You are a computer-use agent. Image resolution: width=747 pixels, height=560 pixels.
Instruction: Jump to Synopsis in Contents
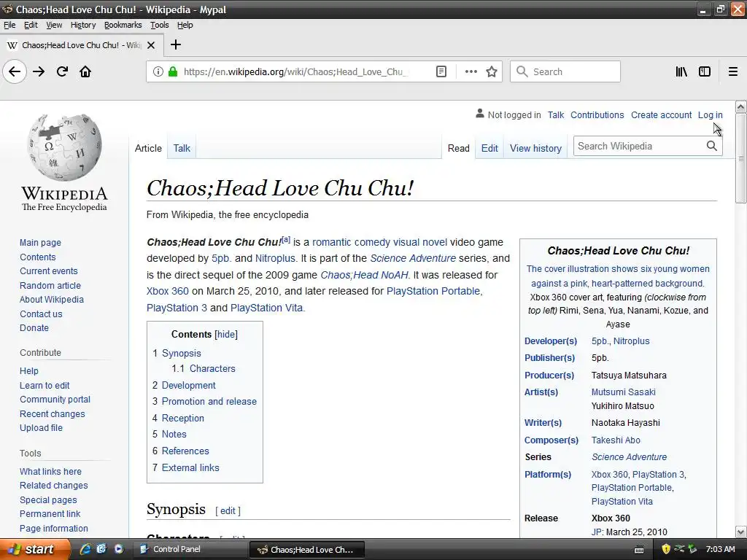(x=181, y=354)
